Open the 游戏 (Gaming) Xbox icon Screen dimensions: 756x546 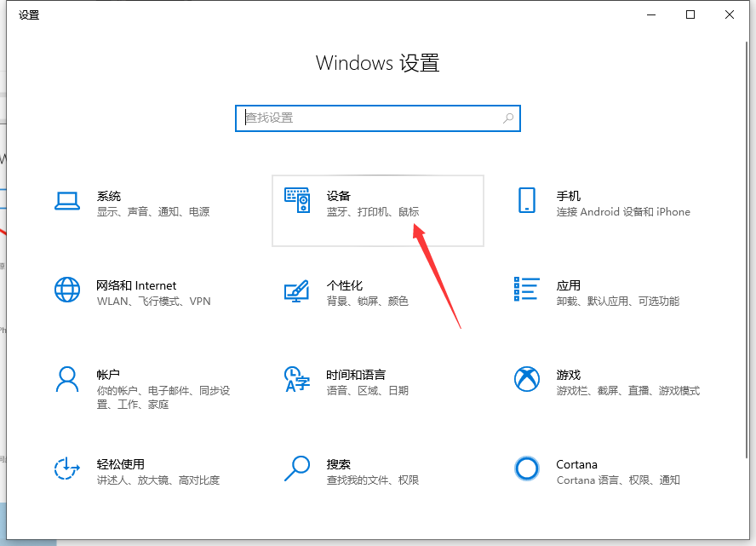tap(527, 379)
